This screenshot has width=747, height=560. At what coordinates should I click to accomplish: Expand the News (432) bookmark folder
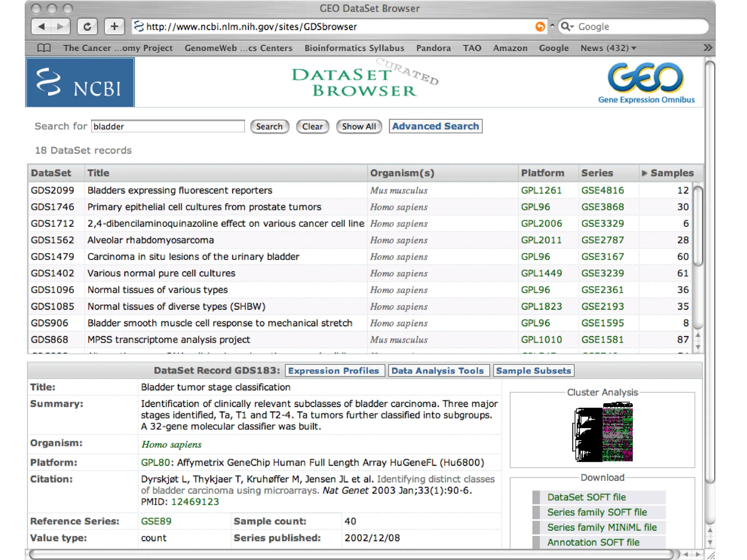(x=608, y=48)
